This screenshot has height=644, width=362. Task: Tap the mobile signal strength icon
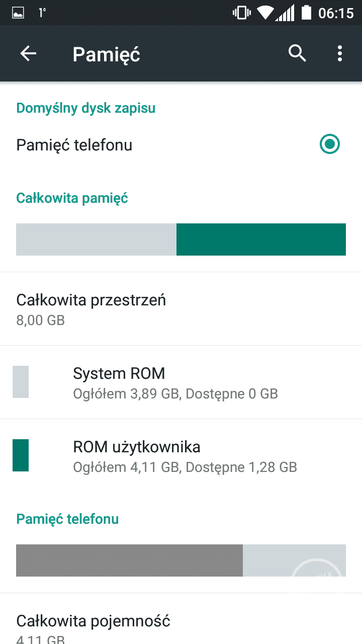coord(286,13)
